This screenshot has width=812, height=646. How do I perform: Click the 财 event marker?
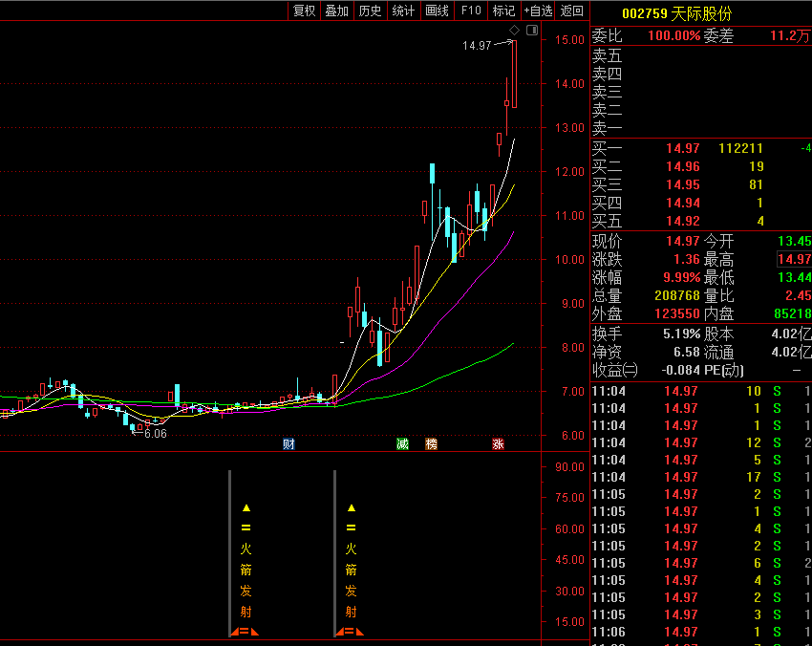(288, 444)
